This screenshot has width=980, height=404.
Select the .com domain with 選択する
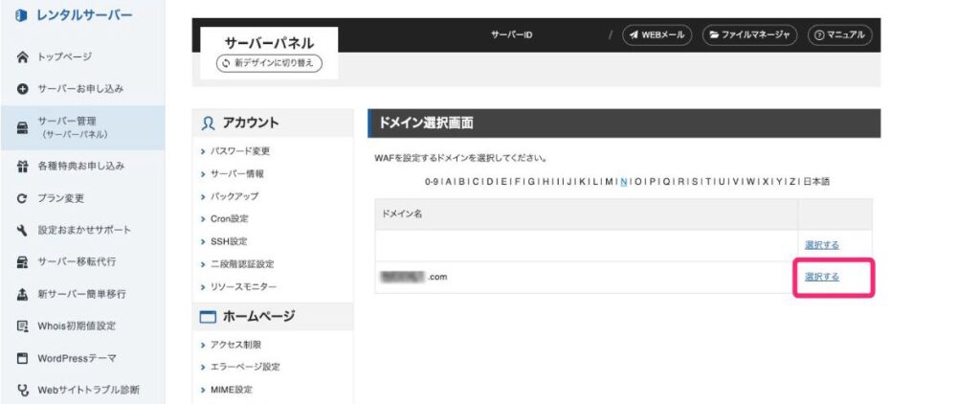[821, 277]
